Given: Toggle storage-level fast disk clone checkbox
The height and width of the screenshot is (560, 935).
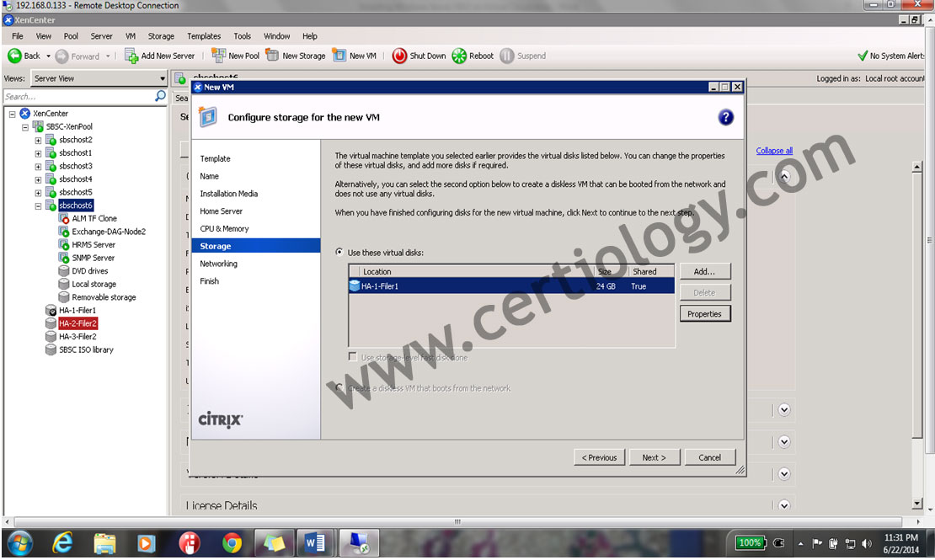Looking at the screenshot, I should coord(352,357).
